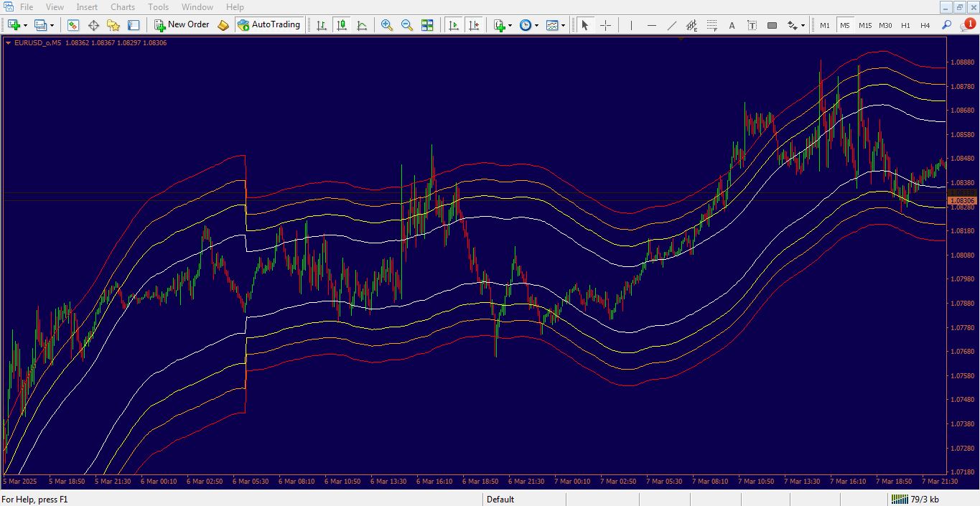Switch timeframe to H1
980x506 pixels.
[x=905, y=25]
